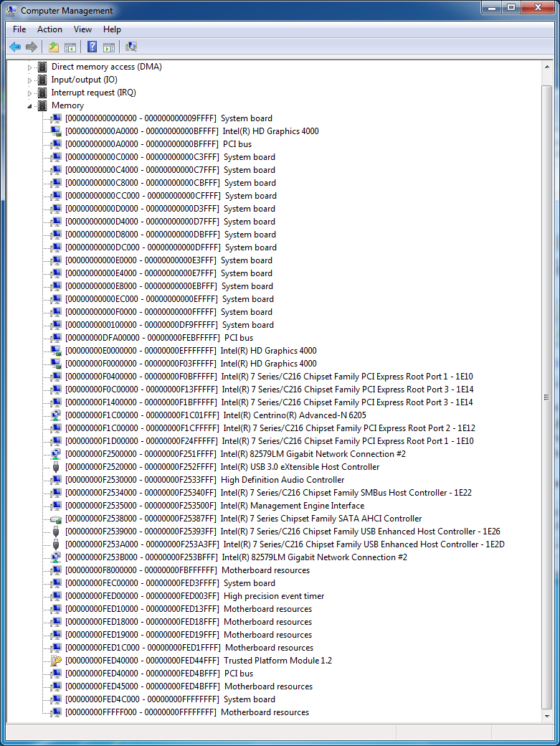Click the Up one level folder icon
Image resolution: width=560 pixels, height=746 pixels.
pos(54,47)
